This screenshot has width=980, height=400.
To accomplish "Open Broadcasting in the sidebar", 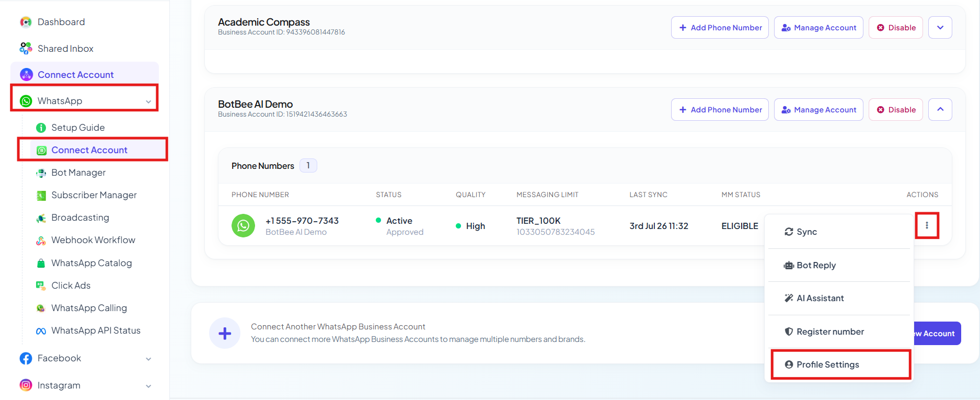I will point(80,218).
